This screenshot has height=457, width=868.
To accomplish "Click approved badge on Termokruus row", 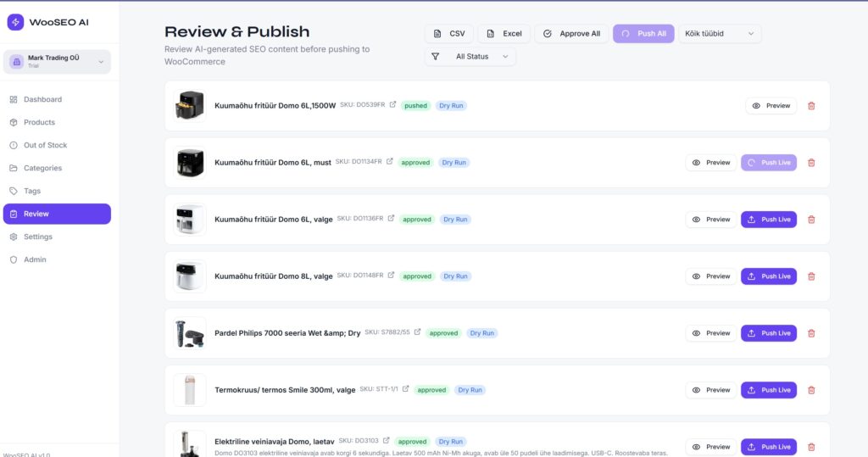I will point(431,390).
